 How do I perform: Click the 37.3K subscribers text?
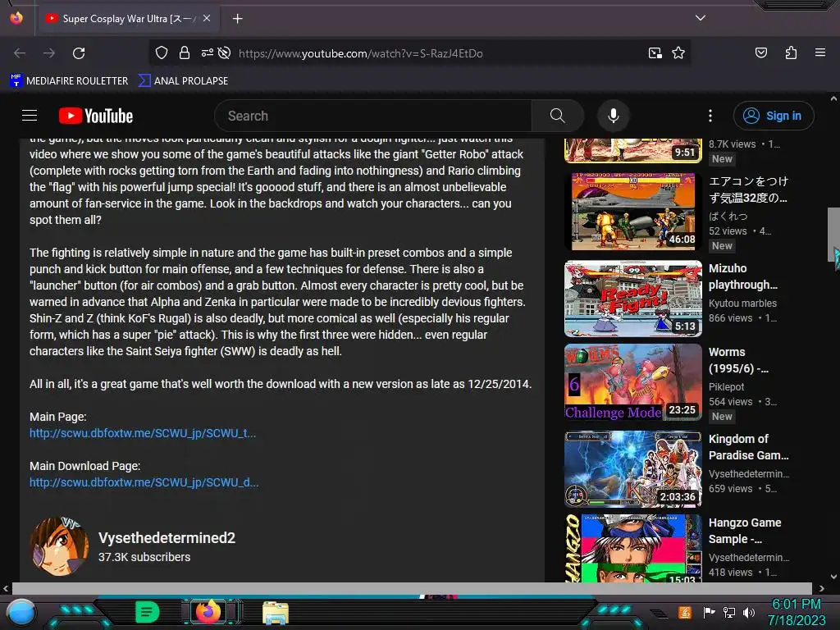coord(144,557)
